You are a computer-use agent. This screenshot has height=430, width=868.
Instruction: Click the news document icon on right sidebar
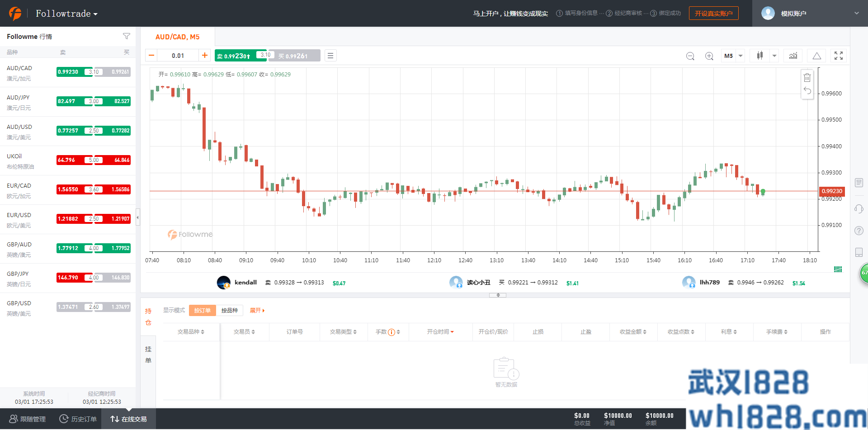pyautogui.click(x=859, y=183)
